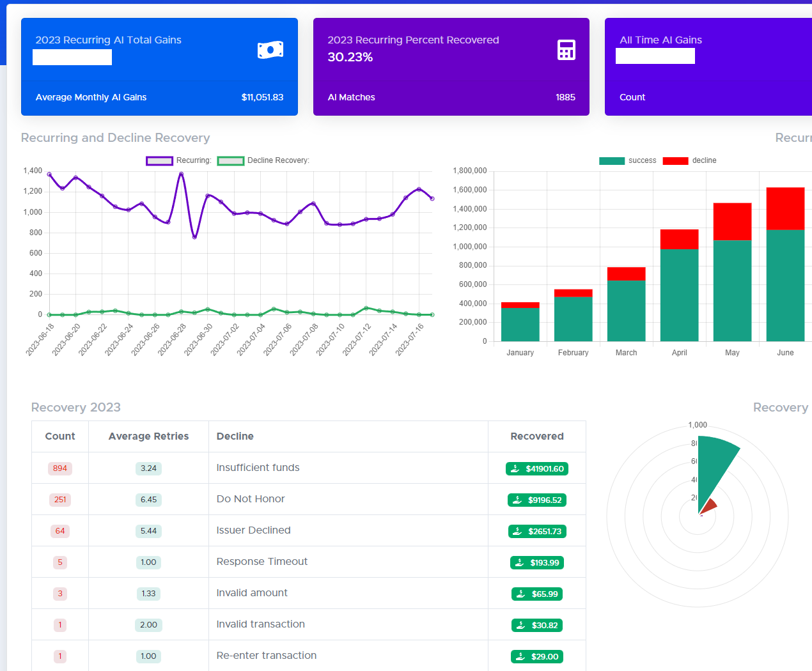This screenshot has width=812, height=671.
Task: Click the Recovered column header
Action: (x=536, y=436)
